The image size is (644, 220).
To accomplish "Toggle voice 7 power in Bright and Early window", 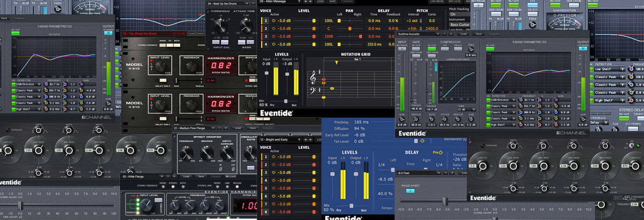I will point(273,203).
